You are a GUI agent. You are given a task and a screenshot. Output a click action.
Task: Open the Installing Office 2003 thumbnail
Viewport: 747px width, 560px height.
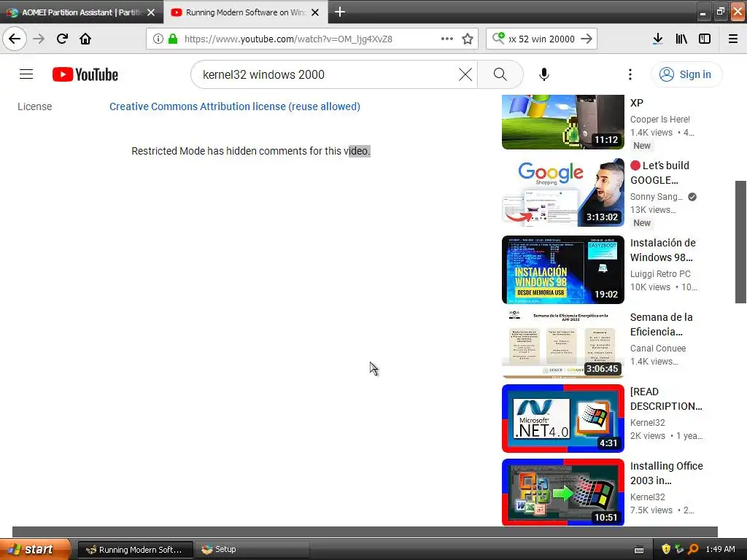(x=562, y=492)
